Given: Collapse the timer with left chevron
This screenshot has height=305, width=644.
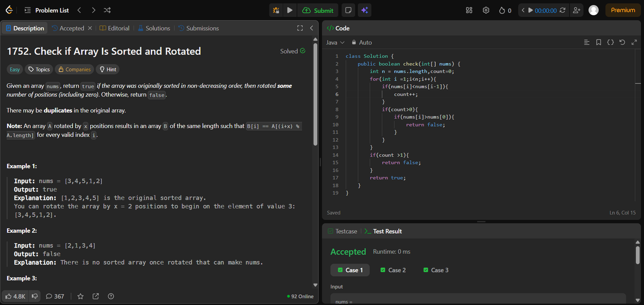Looking at the screenshot, I should pyautogui.click(x=523, y=10).
